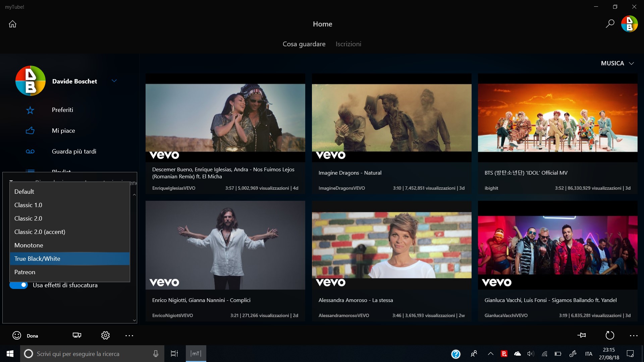The image size is (644, 362).
Task: Select the Monotone theme option
Action: 70,245
